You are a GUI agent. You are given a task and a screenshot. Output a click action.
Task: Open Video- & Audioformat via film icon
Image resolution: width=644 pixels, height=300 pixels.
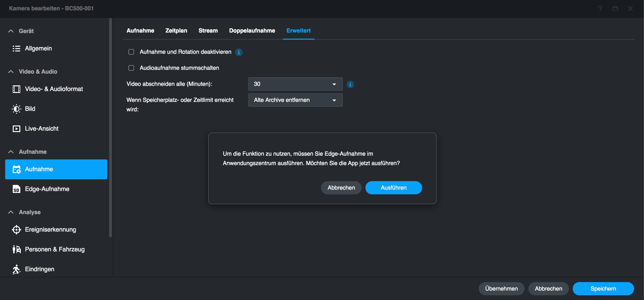tap(16, 89)
